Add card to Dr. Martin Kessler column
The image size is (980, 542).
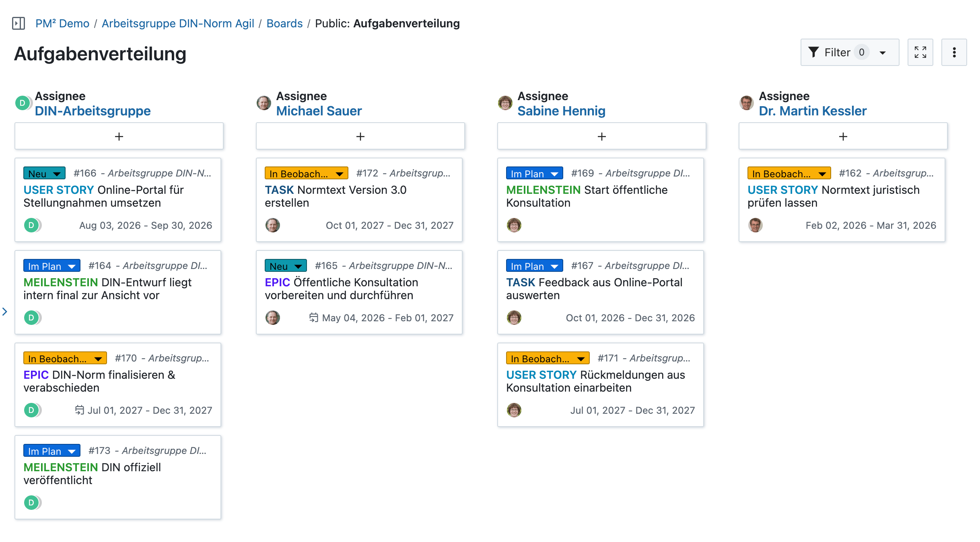pos(843,136)
